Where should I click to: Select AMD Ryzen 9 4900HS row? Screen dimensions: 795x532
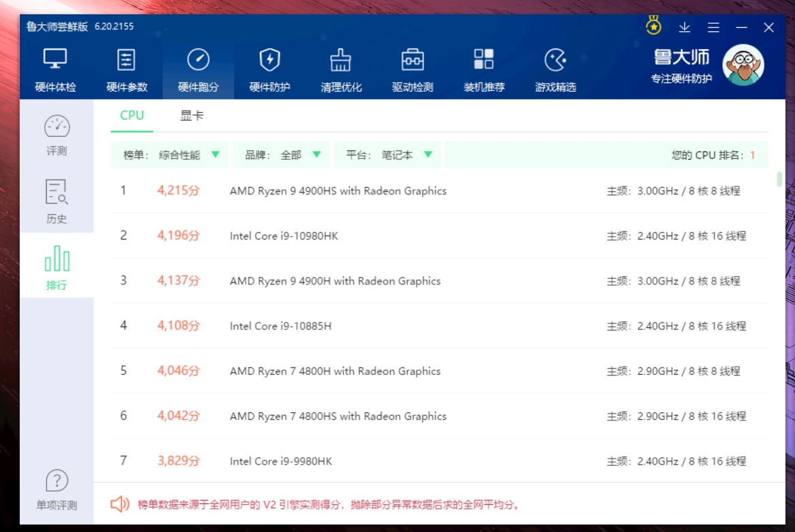pos(440,190)
